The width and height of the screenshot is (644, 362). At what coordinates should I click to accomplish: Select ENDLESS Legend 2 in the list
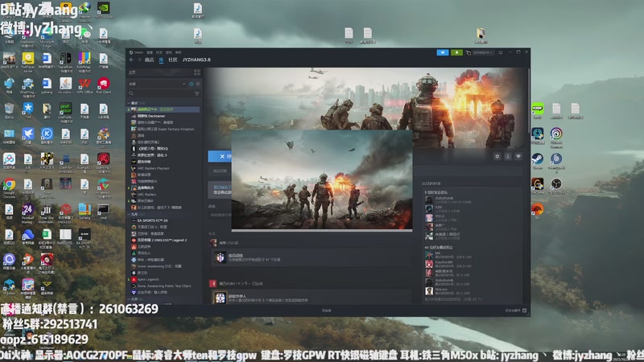[x=159, y=240]
